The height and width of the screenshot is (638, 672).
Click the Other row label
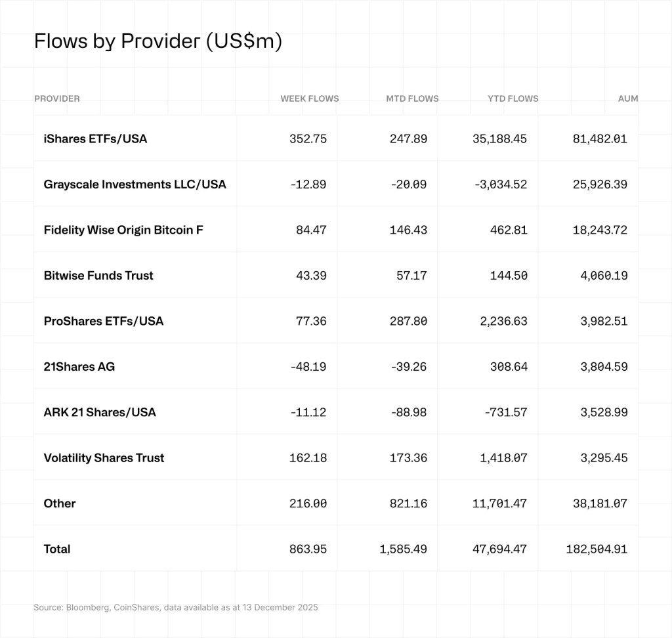(60, 503)
